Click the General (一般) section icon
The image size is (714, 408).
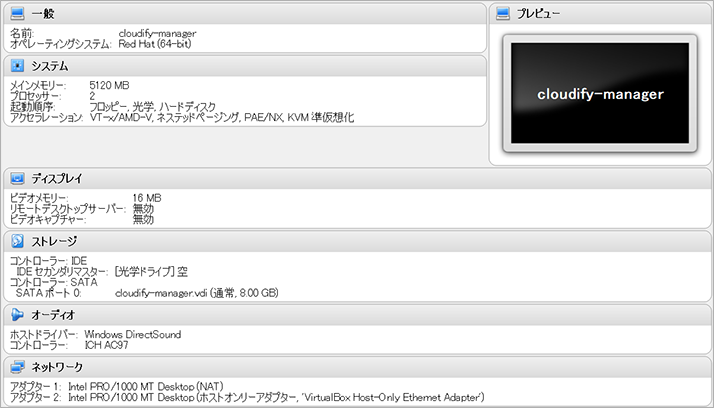(17, 14)
